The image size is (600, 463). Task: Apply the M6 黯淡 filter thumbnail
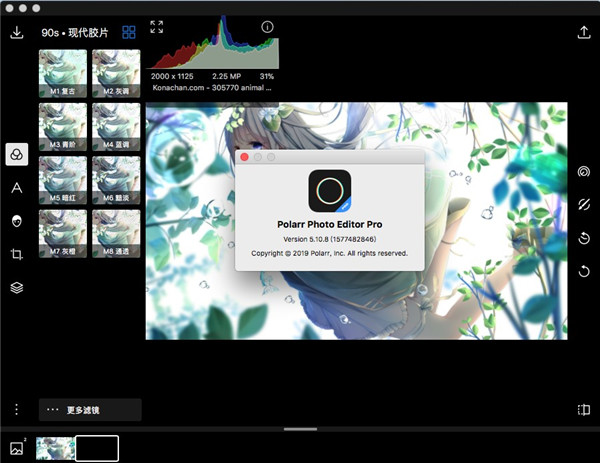click(116, 180)
